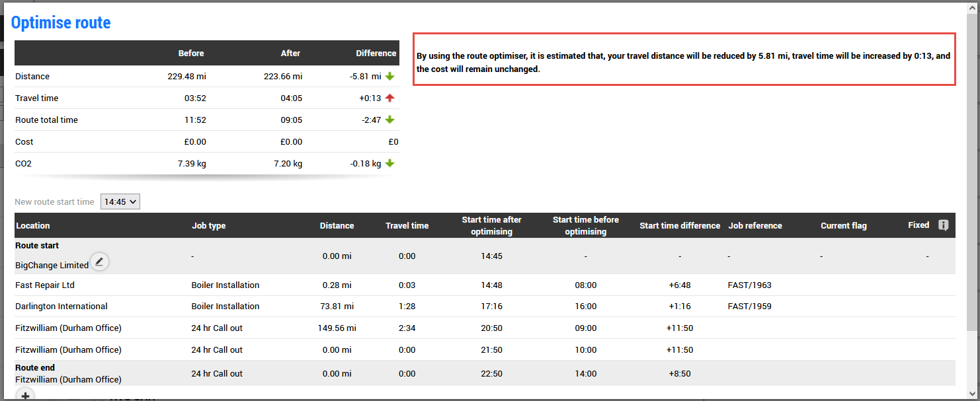Click the Current flag column header

[843, 226]
